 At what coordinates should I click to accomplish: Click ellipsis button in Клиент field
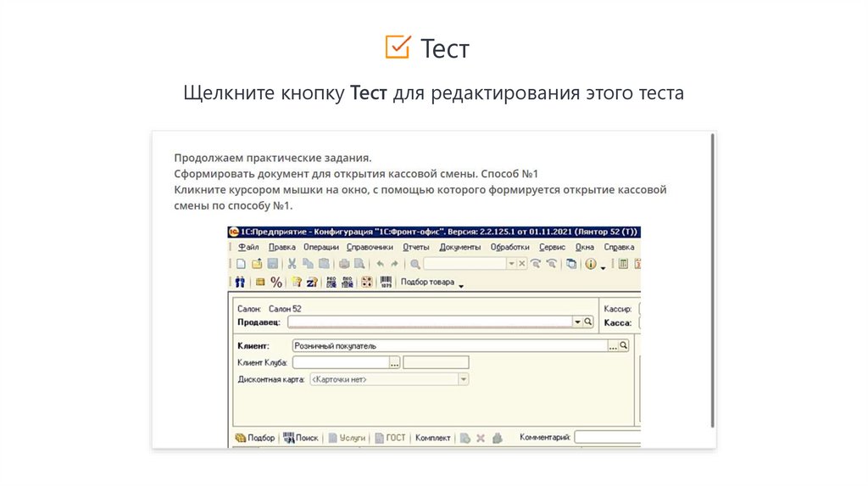pyautogui.click(x=613, y=345)
